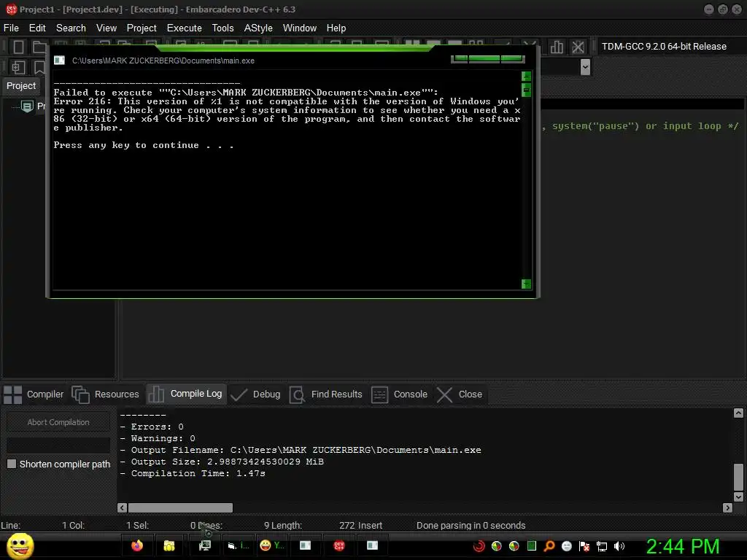This screenshot has width=747, height=560.
Task: Click the red swirl tray icon
Action: point(479,546)
